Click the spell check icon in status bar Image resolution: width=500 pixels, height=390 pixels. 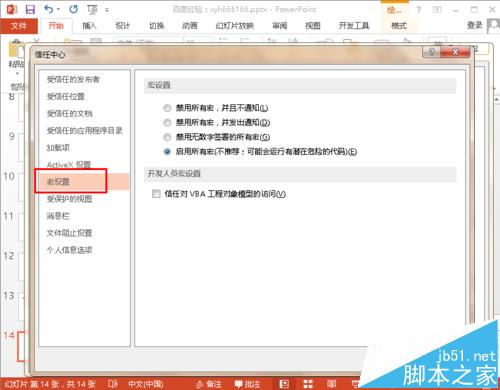[x=113, y=384]
